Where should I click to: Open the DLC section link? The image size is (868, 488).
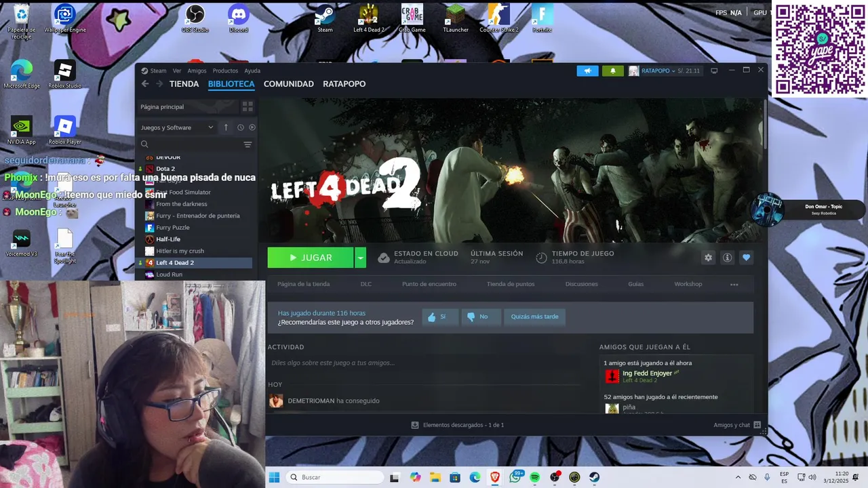[x=366, y=284]
